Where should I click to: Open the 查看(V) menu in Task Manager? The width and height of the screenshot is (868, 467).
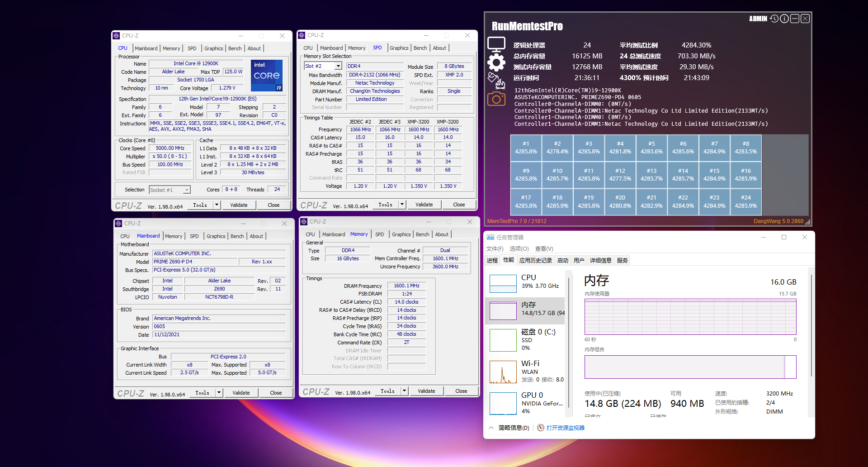pos(544,249)
